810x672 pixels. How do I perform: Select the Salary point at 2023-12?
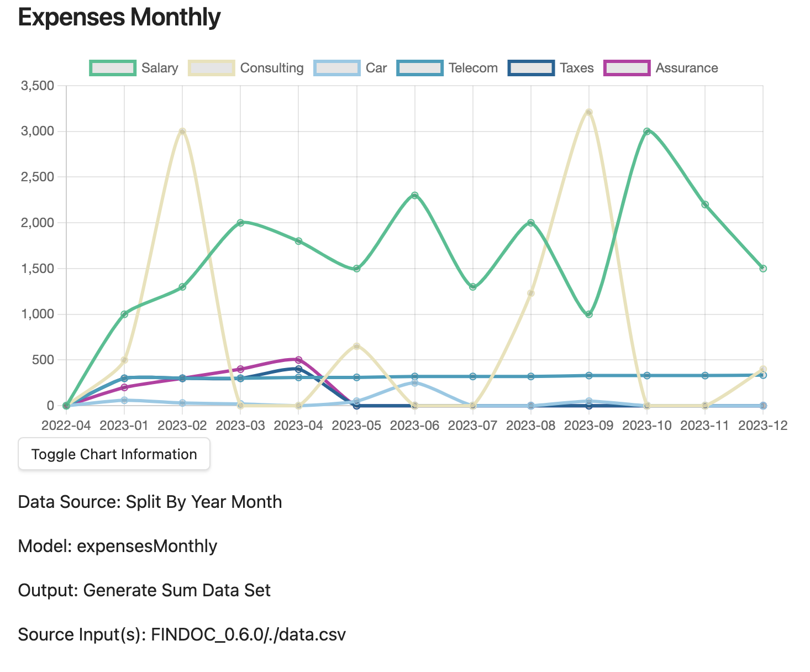(763, 269)
